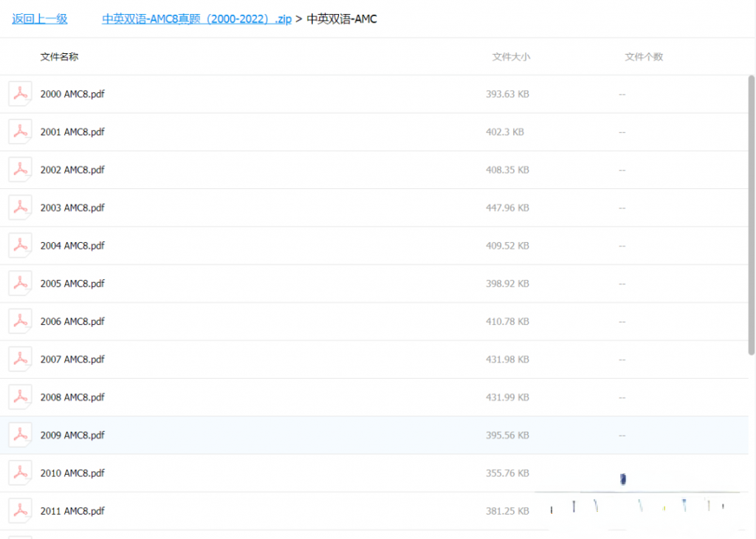
Task: Select the file name 2005 AMC8.pdf
Action: pyautogui.click(x=72, y=284)
